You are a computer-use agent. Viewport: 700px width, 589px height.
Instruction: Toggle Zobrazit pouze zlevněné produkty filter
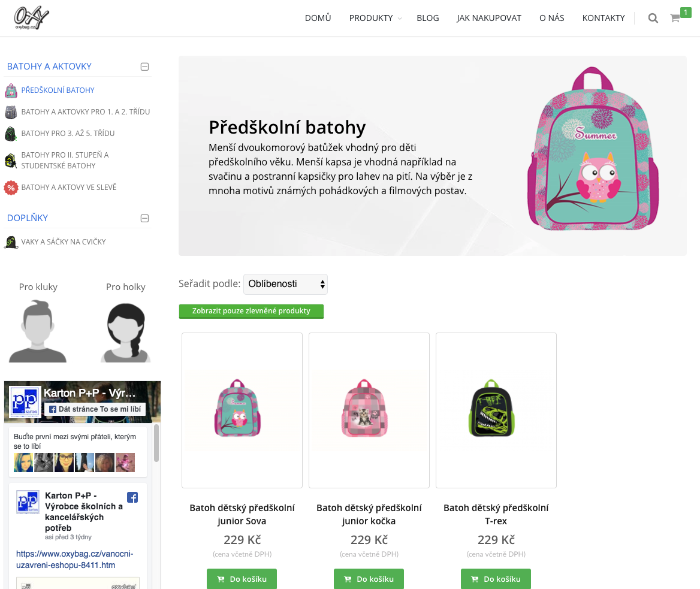[x=251, y=311]
